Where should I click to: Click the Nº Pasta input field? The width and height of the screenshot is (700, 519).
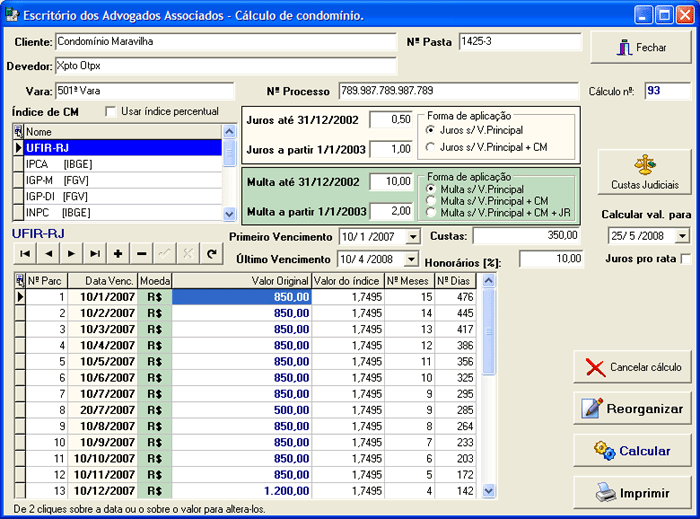[521, 42]
